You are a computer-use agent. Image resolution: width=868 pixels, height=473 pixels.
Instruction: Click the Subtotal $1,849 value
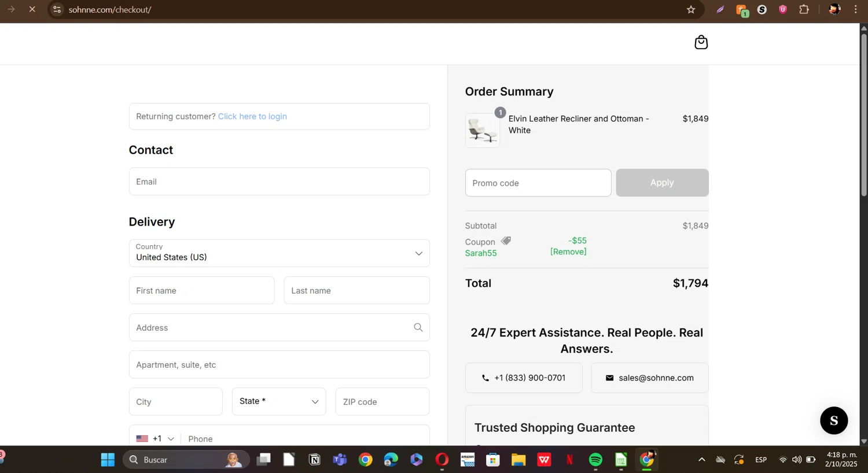pos(696,226)
